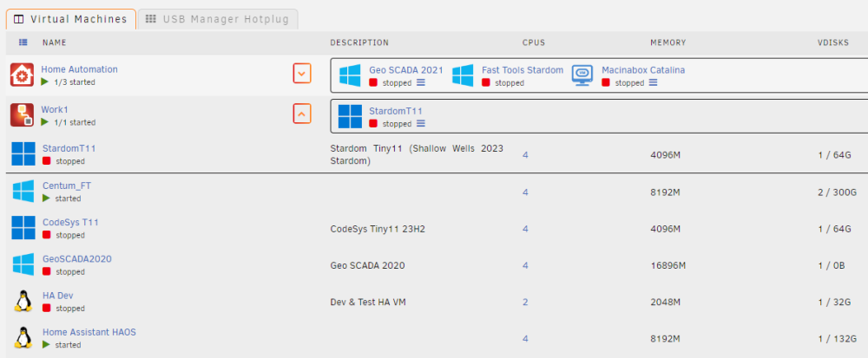
Task: Click the Geo SCADA 2021 name in the folder preview
Action: click(405, 70)
